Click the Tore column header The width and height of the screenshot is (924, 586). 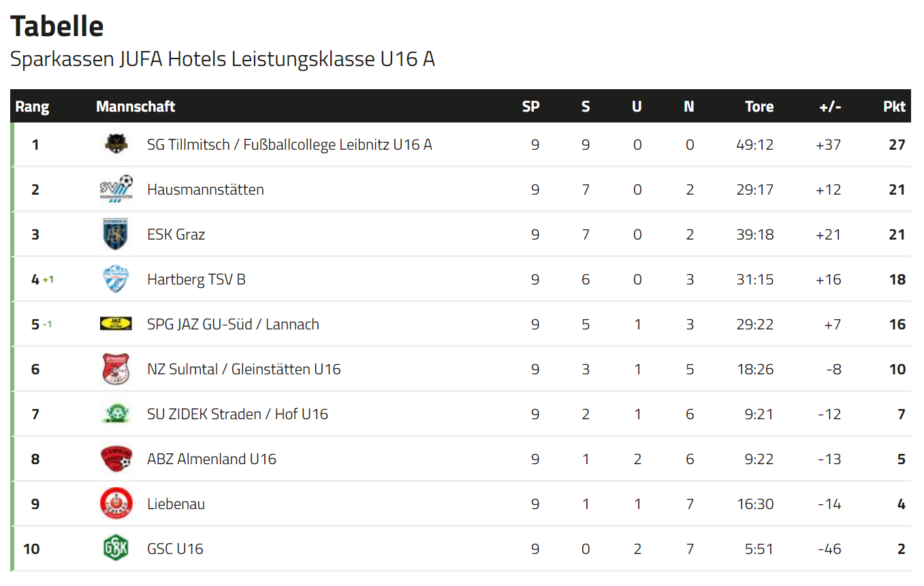click(759, 106)
